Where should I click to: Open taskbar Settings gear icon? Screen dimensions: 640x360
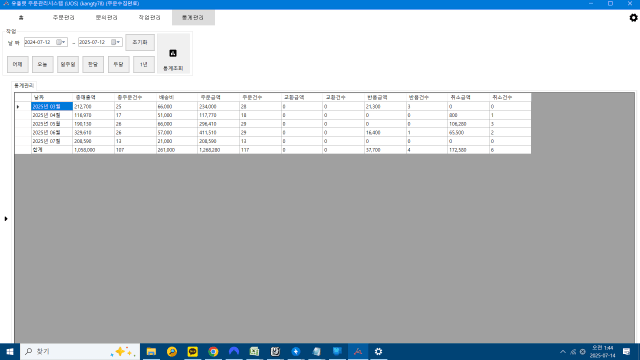pyautogui.click(x=378, y=351)
